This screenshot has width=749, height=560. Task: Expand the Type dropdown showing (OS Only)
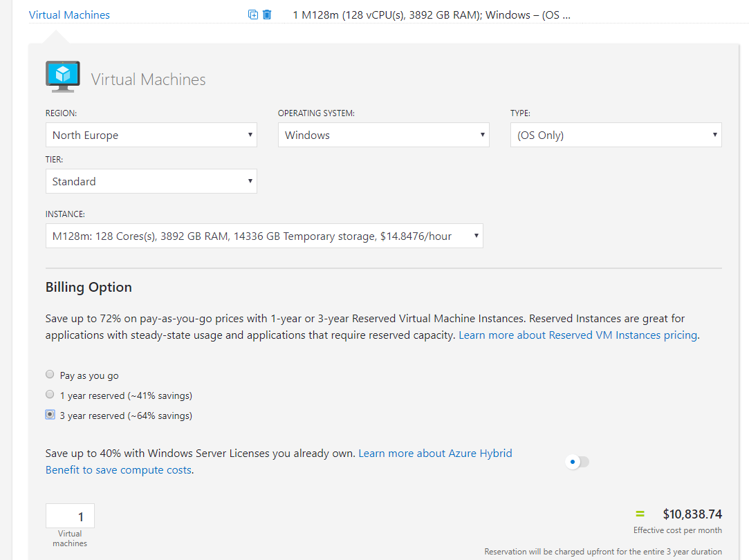(616, 136)
